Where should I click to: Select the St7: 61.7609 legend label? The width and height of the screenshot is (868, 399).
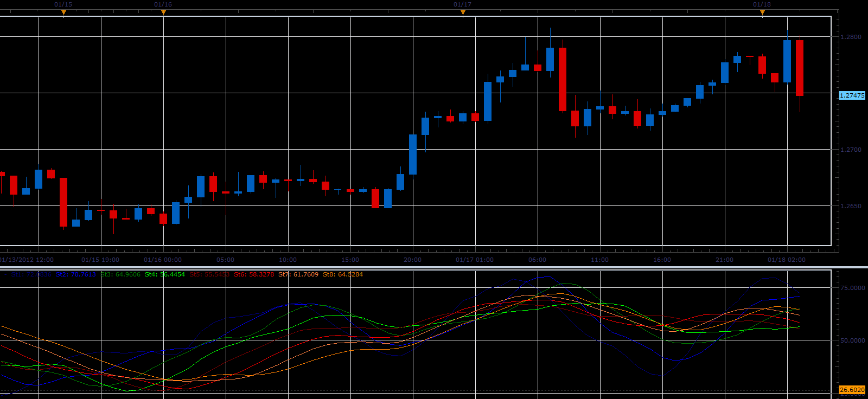(x=298, y=274)
